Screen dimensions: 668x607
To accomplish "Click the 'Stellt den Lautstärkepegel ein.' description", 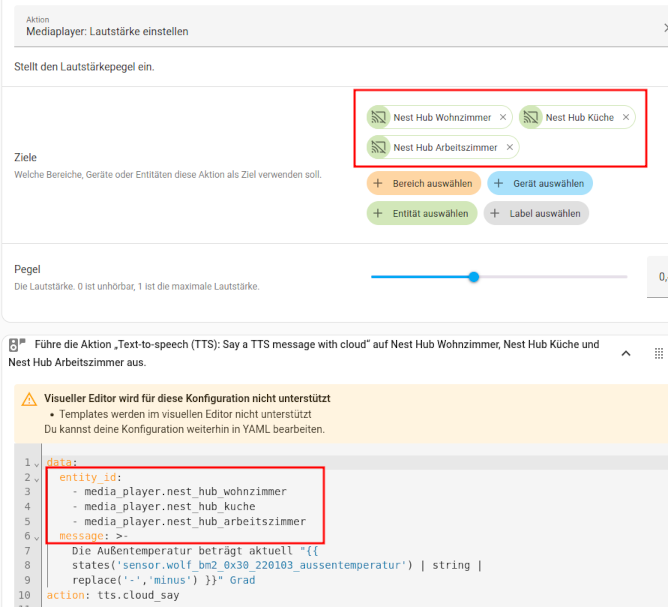I will (x=84, y=67).
